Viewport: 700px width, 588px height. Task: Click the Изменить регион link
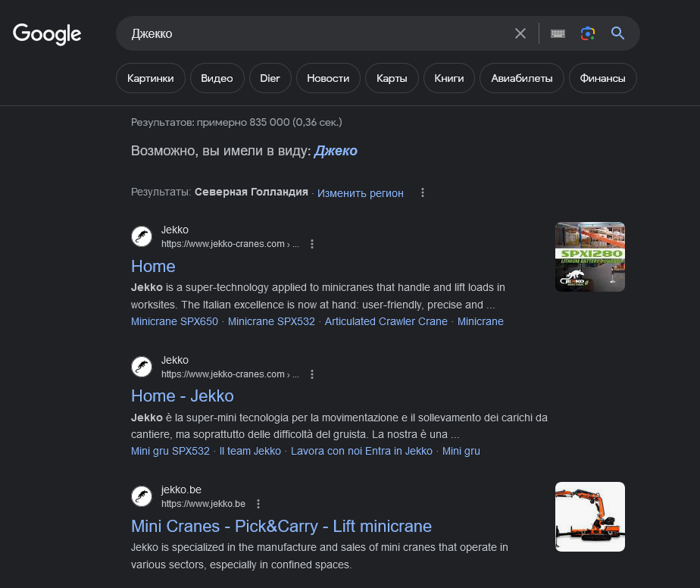point(361,193)
